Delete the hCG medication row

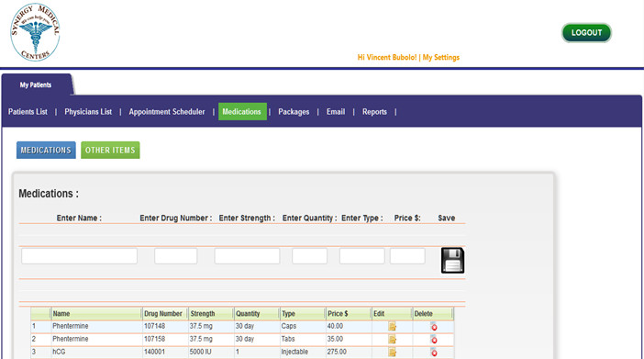[434, 352]
